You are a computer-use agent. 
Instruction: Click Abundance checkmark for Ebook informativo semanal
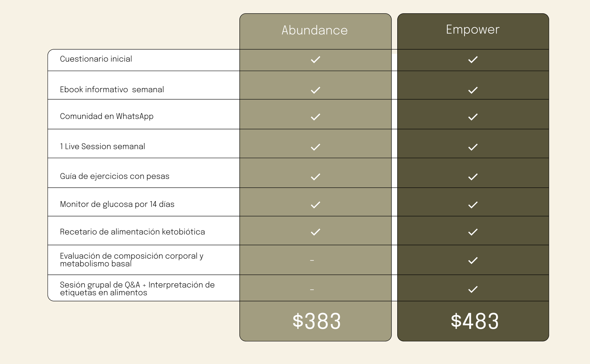(x=315, y=90)
